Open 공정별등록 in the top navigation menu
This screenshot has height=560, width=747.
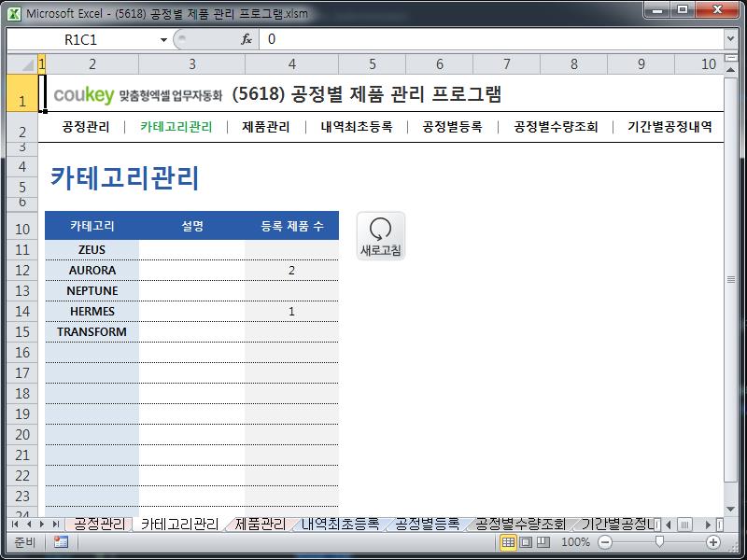click(x=452, y=127)
